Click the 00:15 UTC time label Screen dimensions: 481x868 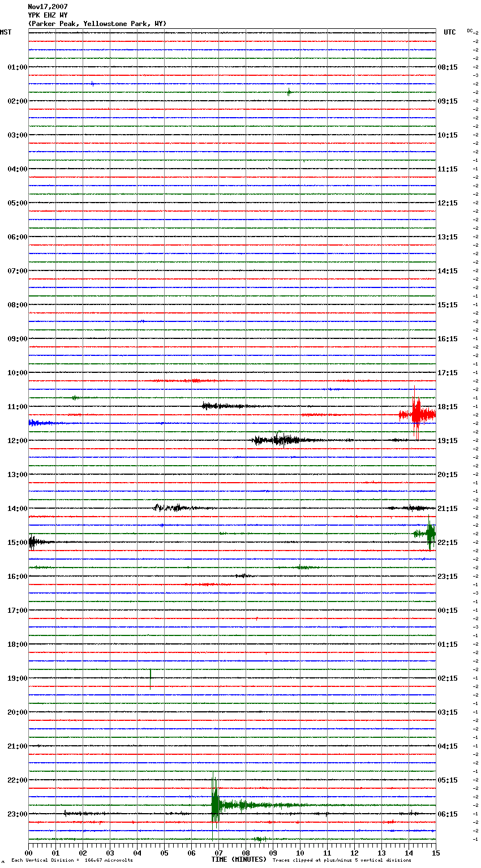coord(448,611)
